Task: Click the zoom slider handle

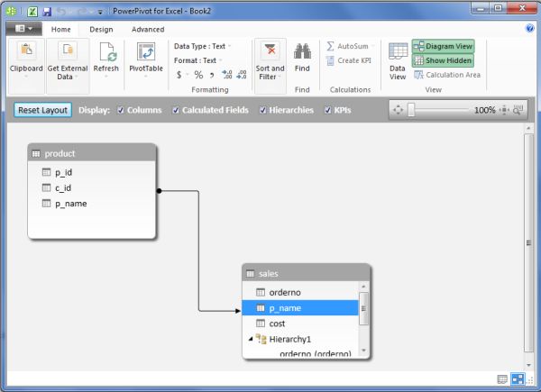Action: [x=411, y=110]
